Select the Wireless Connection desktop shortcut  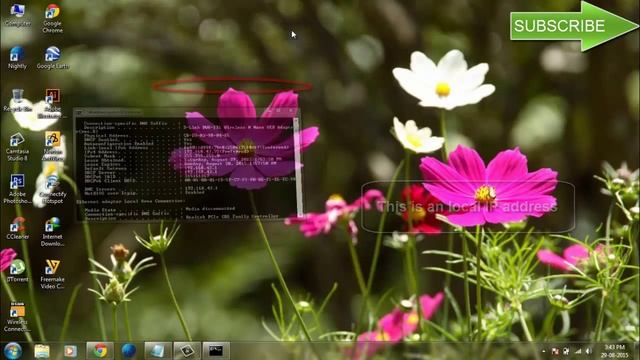[17, 317]
